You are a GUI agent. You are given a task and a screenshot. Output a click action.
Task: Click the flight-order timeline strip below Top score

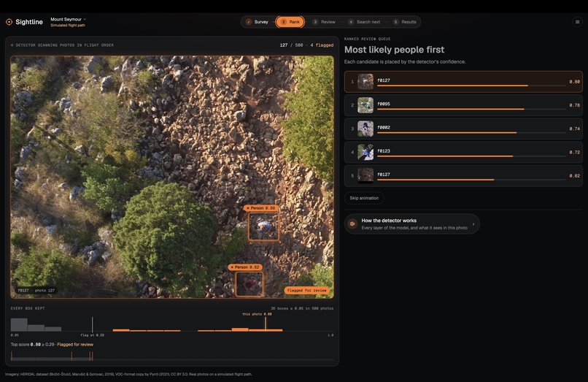172,356
